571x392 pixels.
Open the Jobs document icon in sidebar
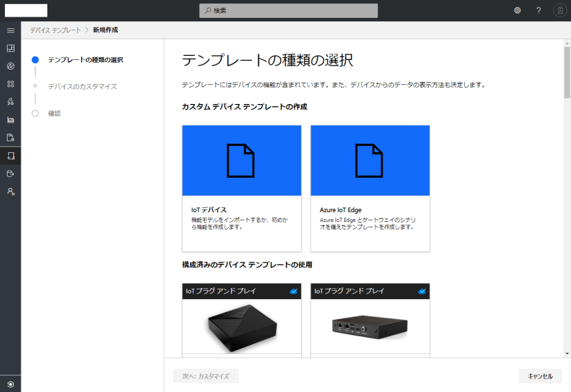pyautogui.click(x=10, y=138)
